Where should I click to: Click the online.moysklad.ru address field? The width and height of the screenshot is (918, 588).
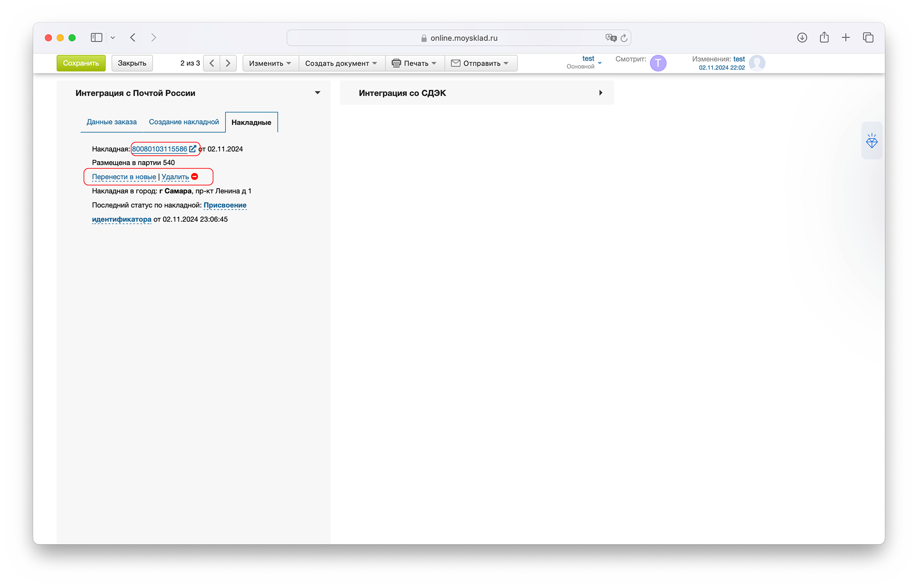pyautogui.click(x=464, y=38)
